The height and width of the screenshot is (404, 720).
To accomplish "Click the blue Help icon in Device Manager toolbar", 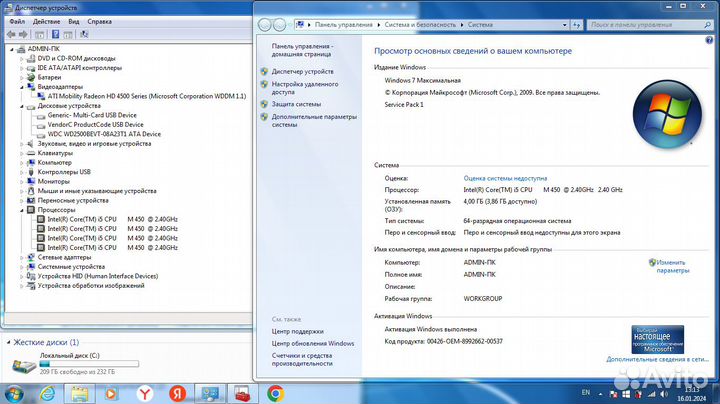I will (56, 34).
